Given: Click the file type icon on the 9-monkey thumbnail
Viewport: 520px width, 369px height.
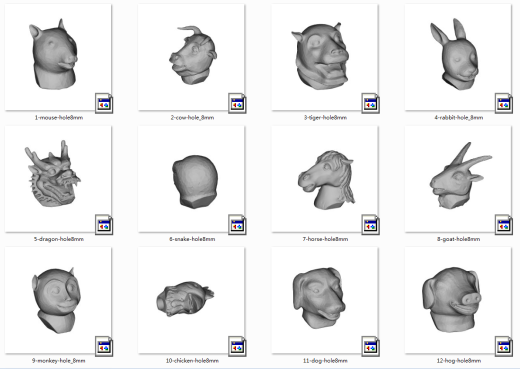Looking at the screenshot, I should pyautogui.click(x=104, y=346).
